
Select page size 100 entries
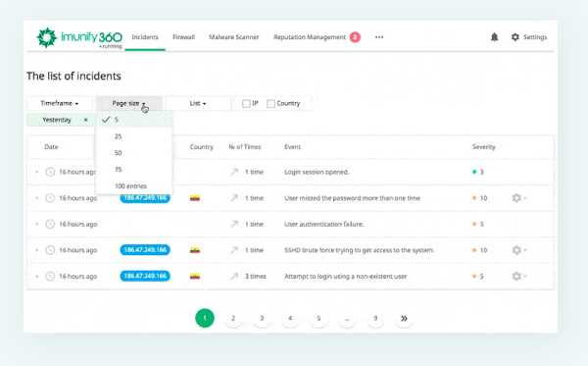point(134,185)
